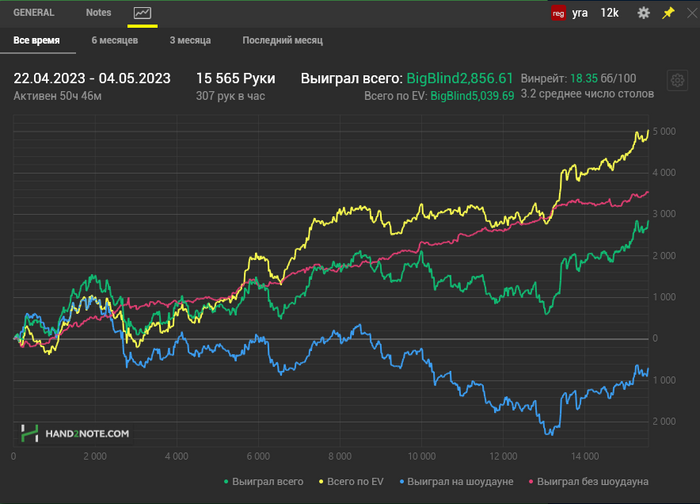This screenshot has width=700, height=504.
Task: Select the 6 месяцев period tab
Action: 115,40
